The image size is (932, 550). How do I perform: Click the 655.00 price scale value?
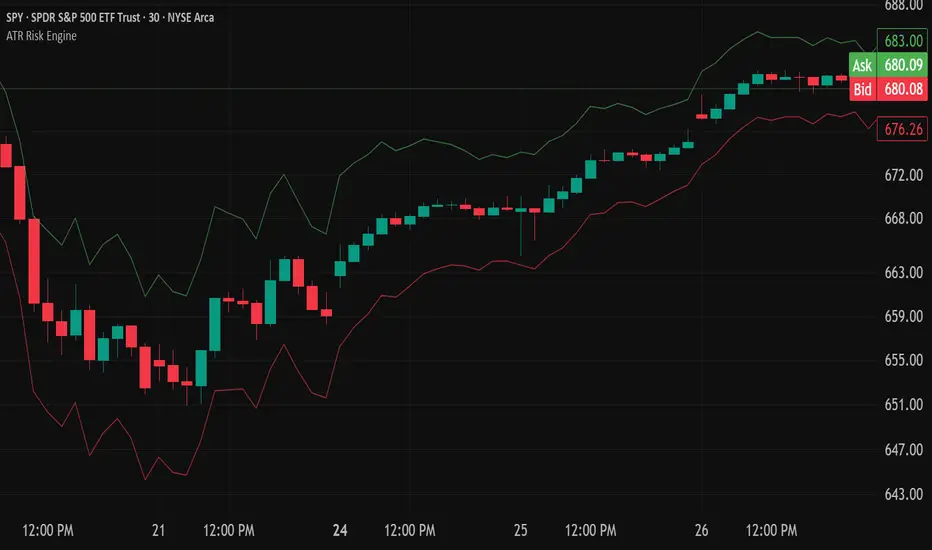tap(896, 360)
